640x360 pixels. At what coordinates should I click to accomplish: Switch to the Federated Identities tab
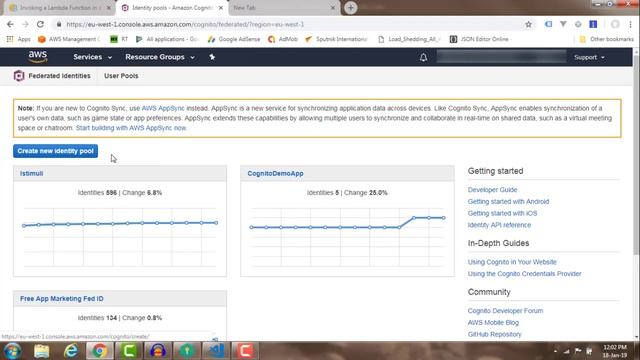[59, 76]
